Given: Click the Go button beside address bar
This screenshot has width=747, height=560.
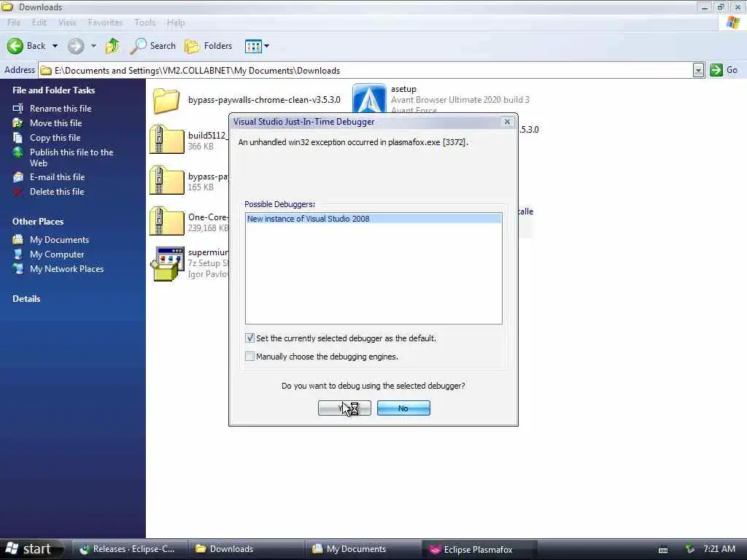Looking at the screenshot, I should point(724,71).
